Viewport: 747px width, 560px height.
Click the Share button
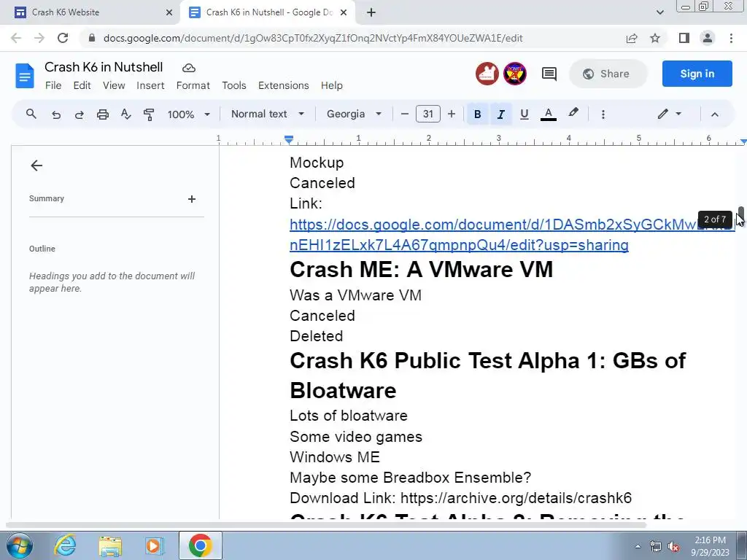608,74
